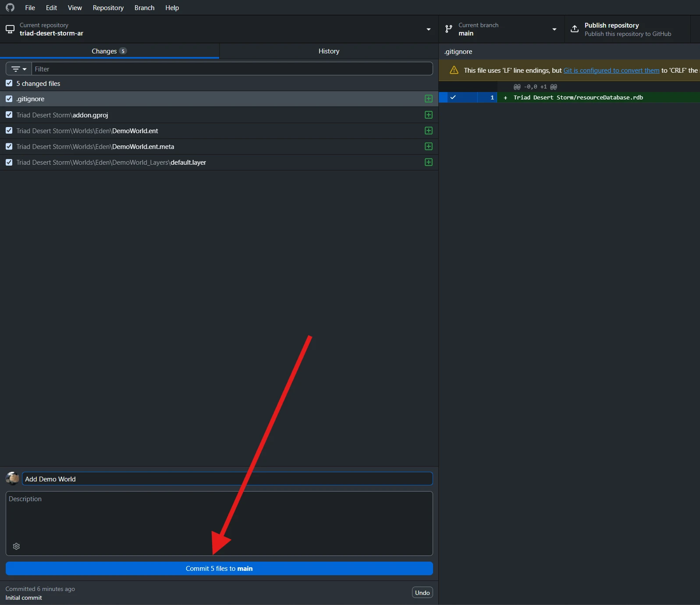Click the added-file status icon for addon.gproj
The width and height of the screenshot is (700, 605).
coord(429,115)
